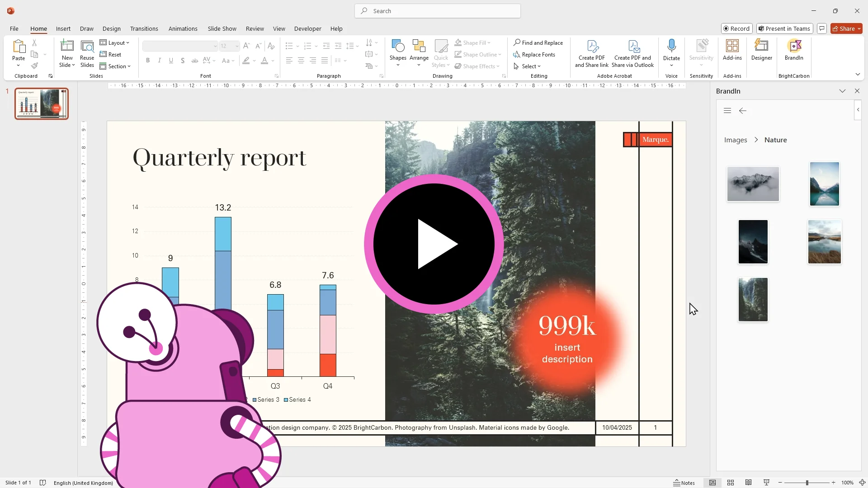868x488 pixels.
Task: Open the Designer pane
Action: coord(761,46)
